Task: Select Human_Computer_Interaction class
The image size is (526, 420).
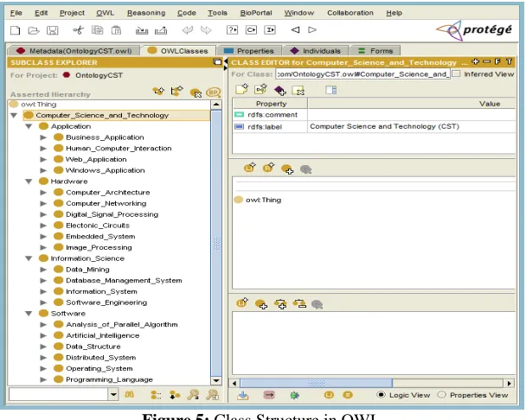Action: 119,148
